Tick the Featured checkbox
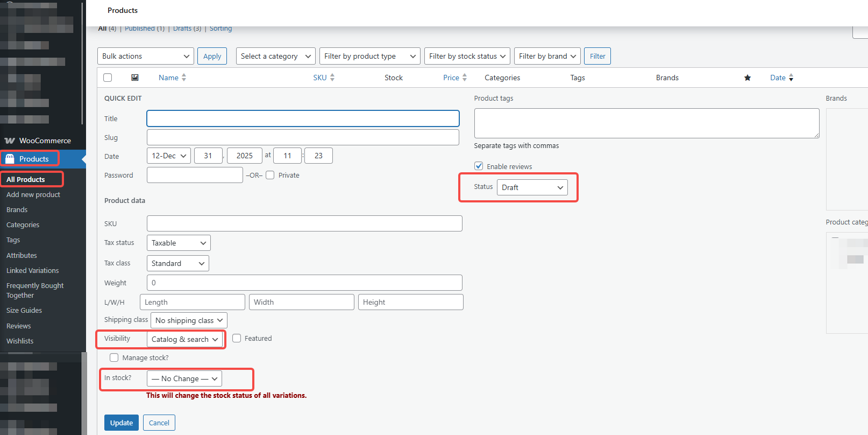 (237, 338)
